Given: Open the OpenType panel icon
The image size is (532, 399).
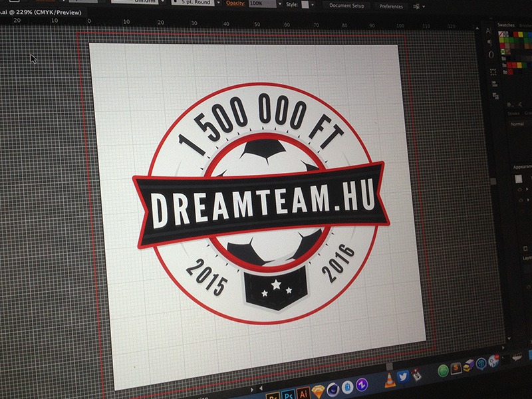Looking at the screenshot, I should pos(491,55).
